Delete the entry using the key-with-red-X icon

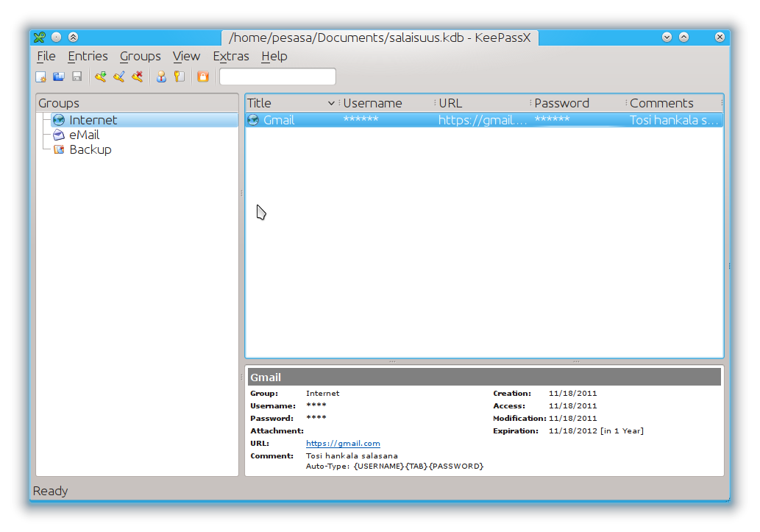[x=138, y=77]
